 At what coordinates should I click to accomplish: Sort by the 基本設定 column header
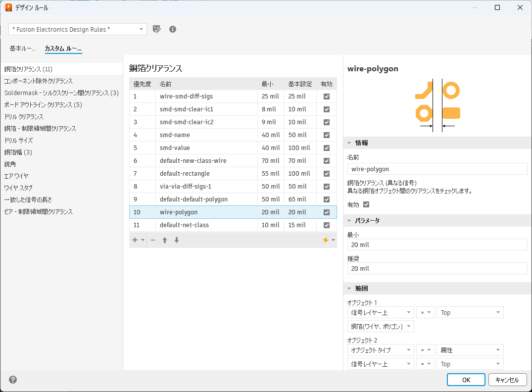(x=300, y=84)
